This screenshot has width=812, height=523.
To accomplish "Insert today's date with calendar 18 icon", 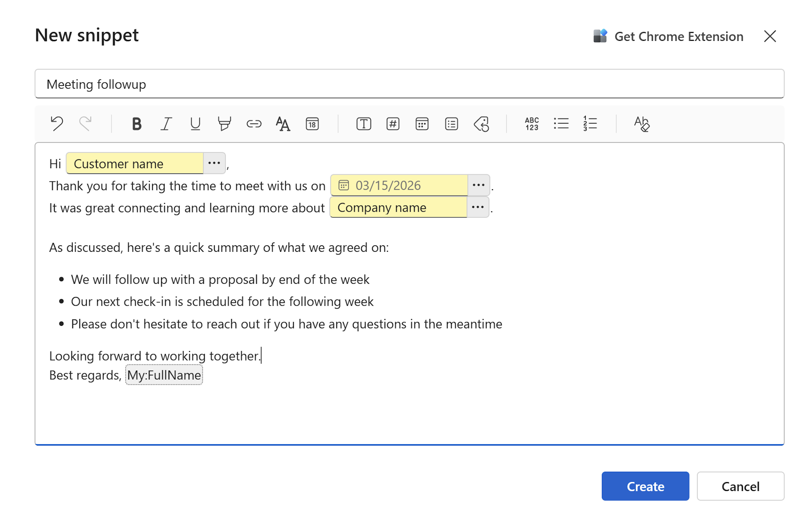I will [312, 124].
